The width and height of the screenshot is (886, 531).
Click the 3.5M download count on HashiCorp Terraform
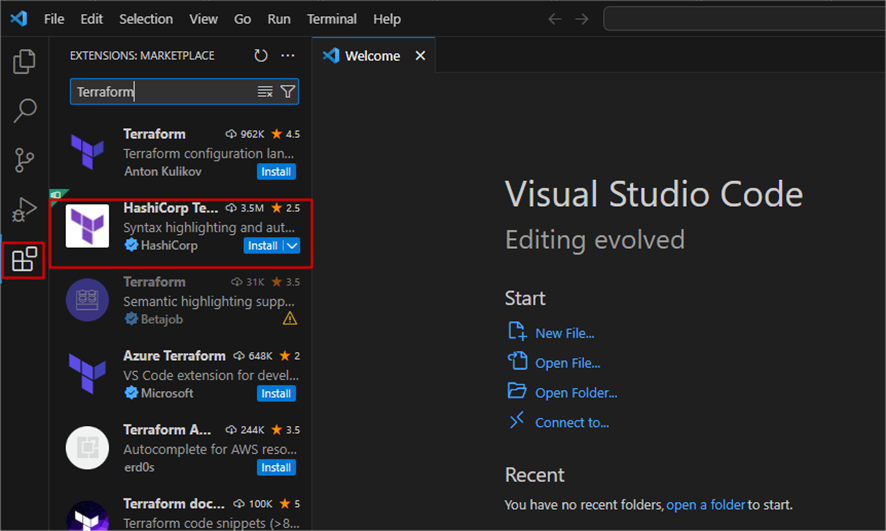245,208
